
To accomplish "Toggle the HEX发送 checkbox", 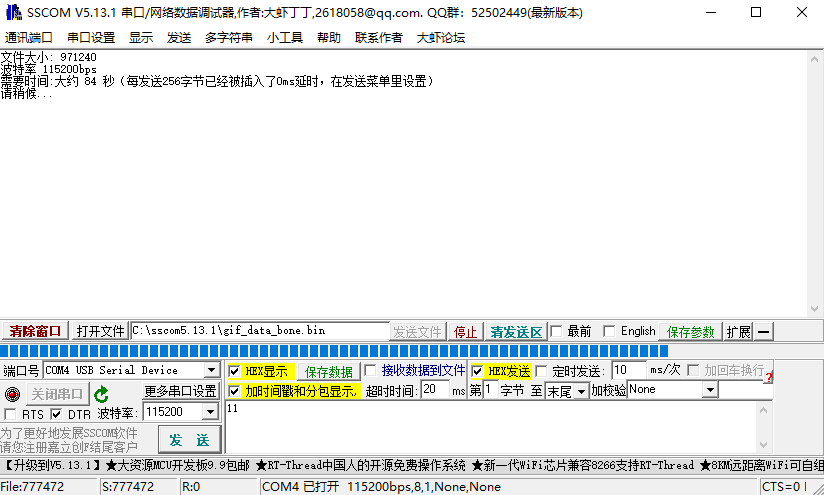I will [x=477, y=372].
